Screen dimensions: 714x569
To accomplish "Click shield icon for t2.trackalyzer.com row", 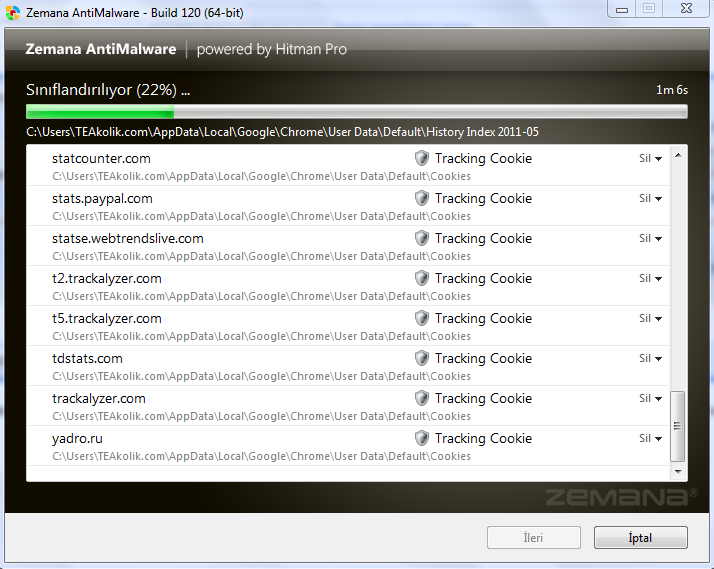I will click(x=422, y=279).
